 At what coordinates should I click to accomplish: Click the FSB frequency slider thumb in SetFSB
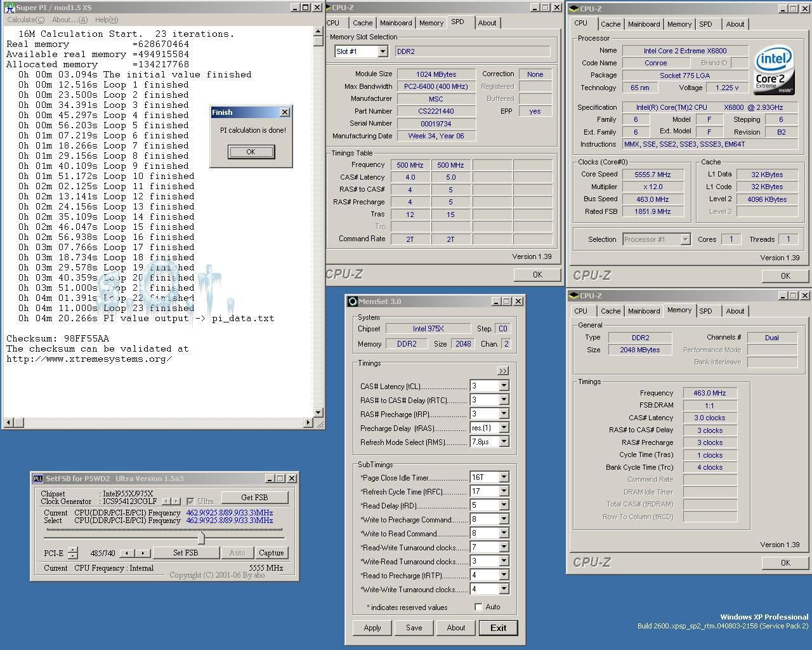coord(201,538)
